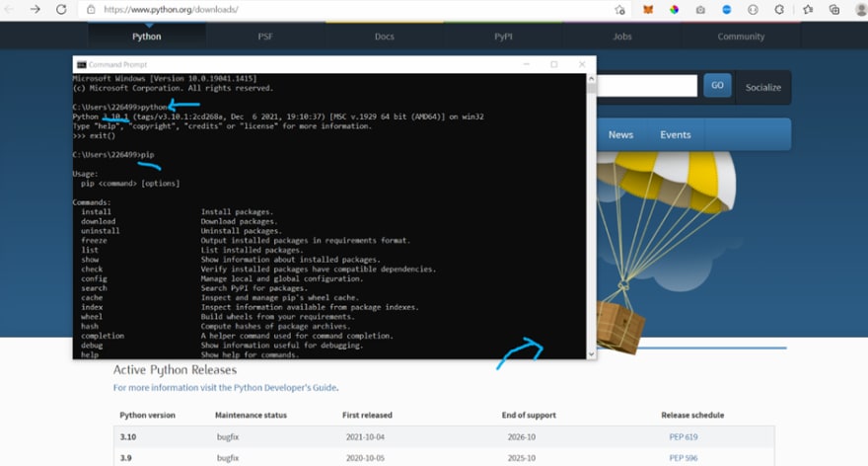868x466 pixels.
Task: Open the browser extensions puzzle icon
Action: (779, 10)
